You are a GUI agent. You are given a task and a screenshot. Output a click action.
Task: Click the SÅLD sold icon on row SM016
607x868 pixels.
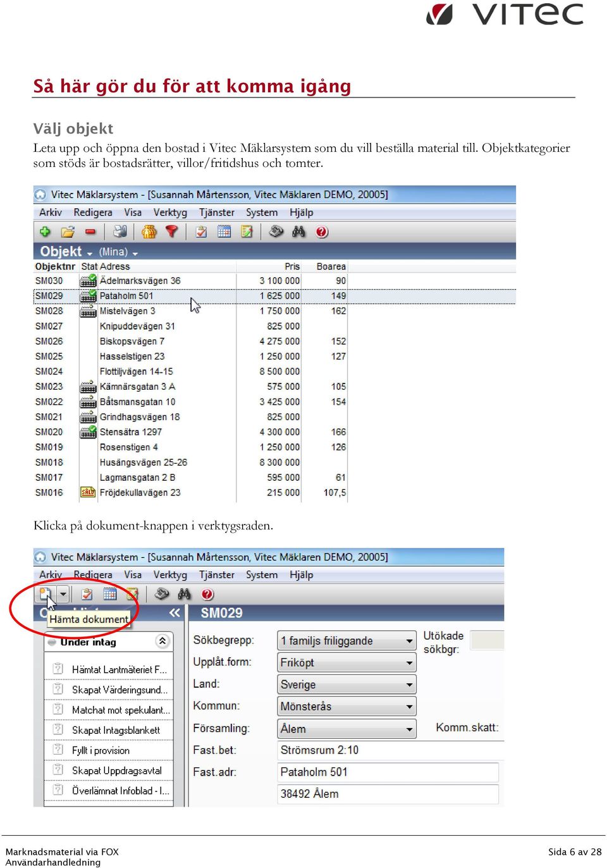point(88,492)
